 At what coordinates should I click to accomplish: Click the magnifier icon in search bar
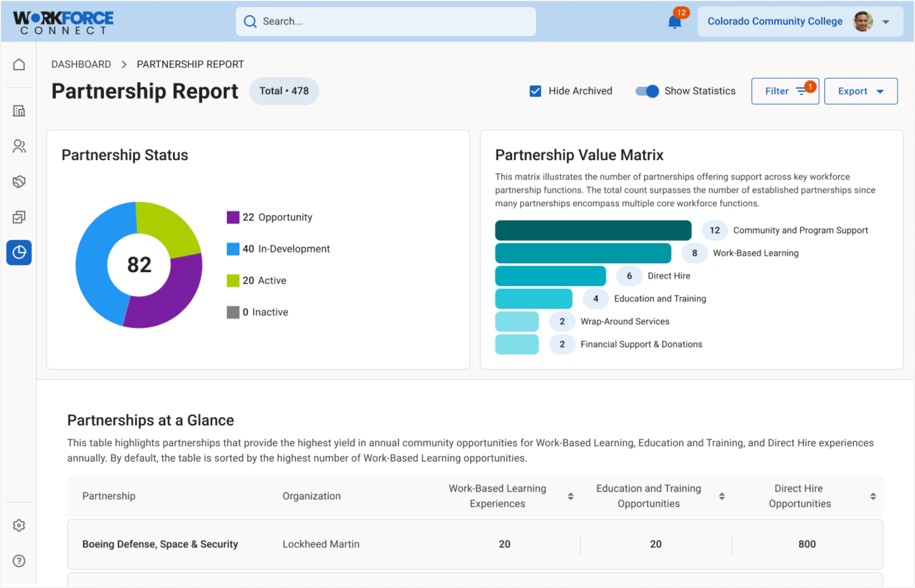250,21
